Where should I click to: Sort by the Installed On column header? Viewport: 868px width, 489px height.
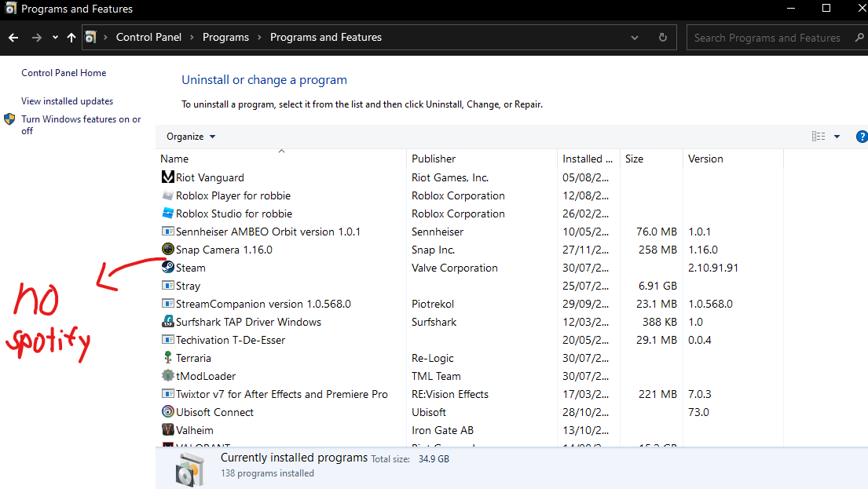click(x=588, y=159)
